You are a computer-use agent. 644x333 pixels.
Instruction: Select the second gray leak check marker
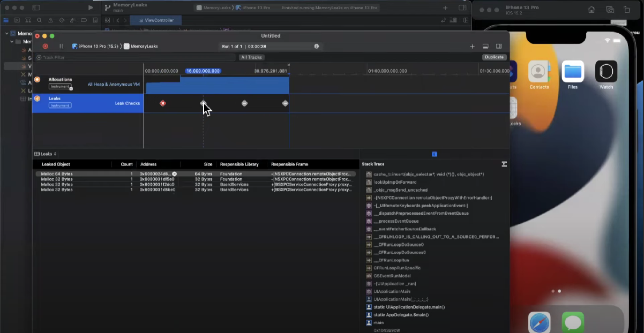pos(204,103)
